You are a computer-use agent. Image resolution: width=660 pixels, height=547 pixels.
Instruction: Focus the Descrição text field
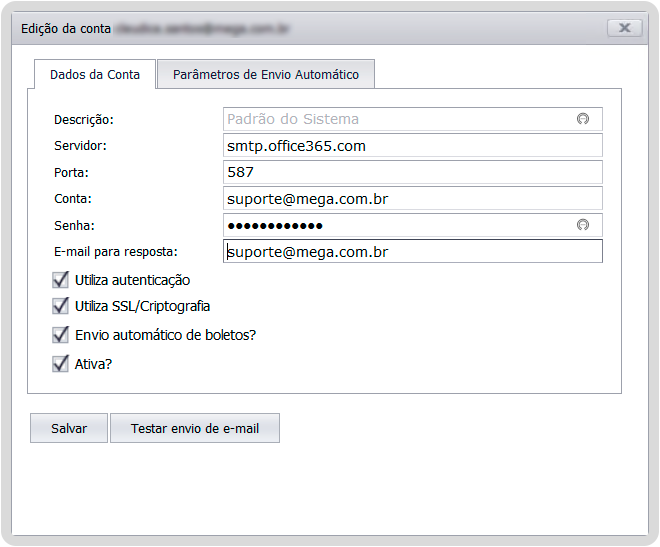pyautogui.click(x=400, y=119)
